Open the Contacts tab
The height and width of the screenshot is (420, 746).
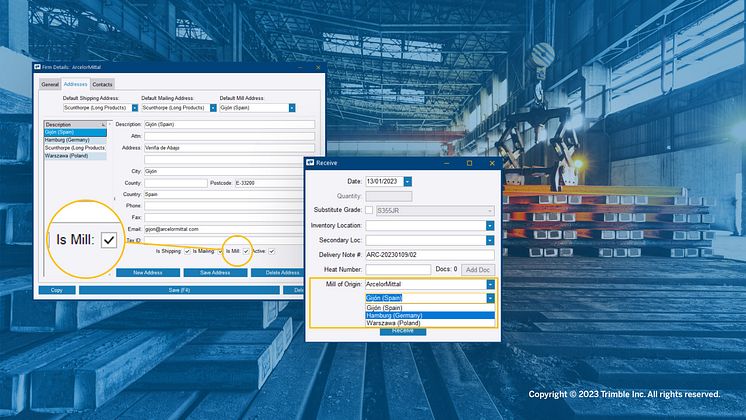click(102, 85)
